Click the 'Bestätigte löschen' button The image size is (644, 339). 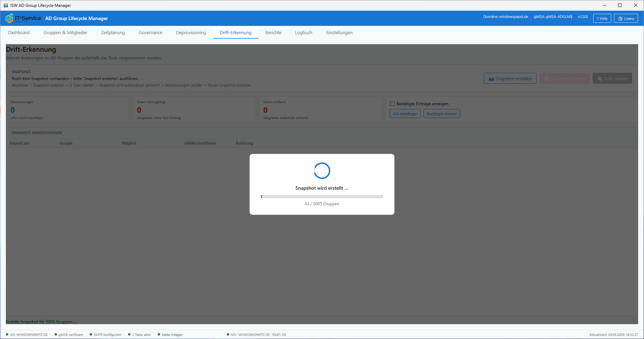tap(441, 114)
